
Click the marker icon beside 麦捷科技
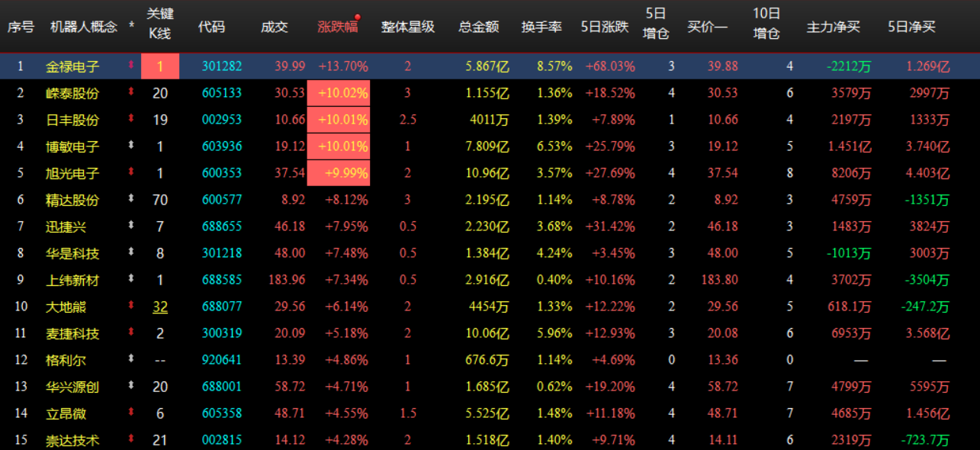click(x=131, y=333)
